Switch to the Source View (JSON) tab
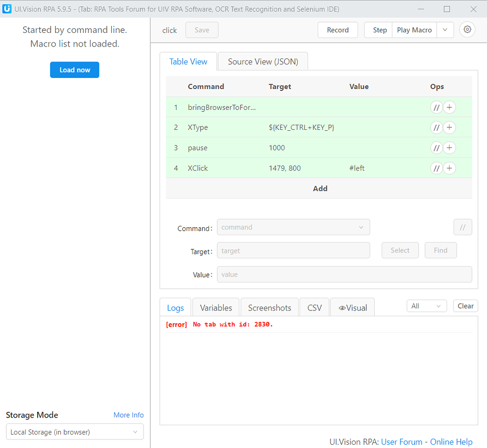487x448 pixels. point(263,61)
